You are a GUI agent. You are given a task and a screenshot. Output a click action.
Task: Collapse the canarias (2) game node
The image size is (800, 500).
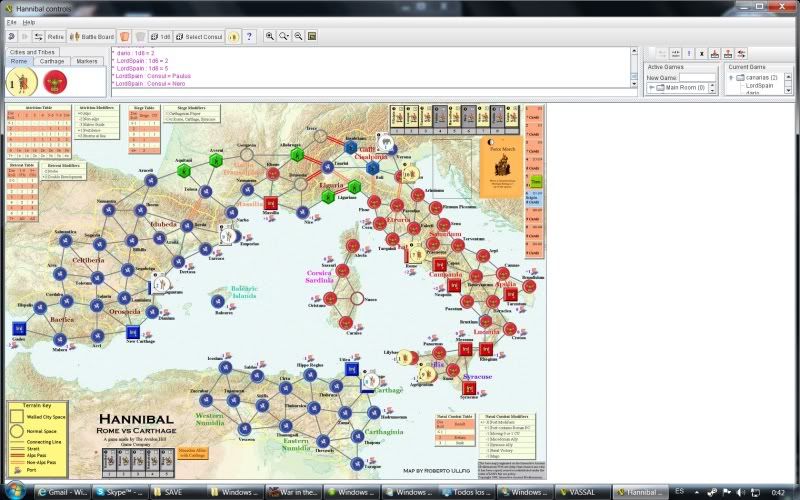(x=731, y=78)
